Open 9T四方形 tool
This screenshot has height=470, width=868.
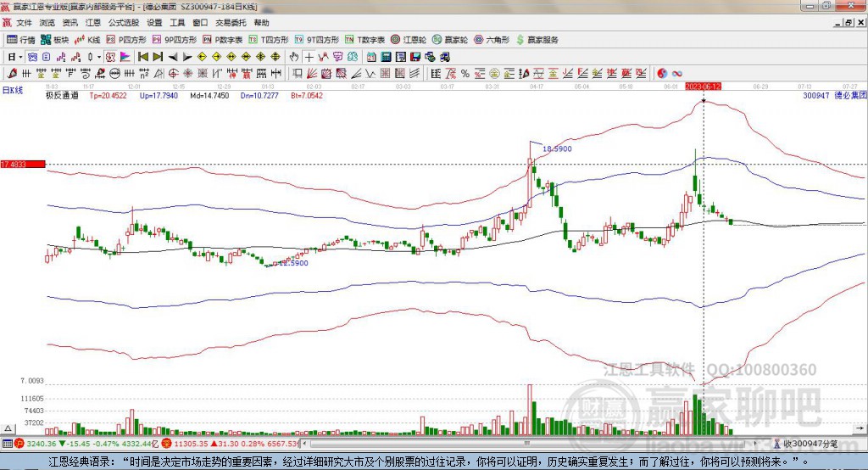coord(317,40)
